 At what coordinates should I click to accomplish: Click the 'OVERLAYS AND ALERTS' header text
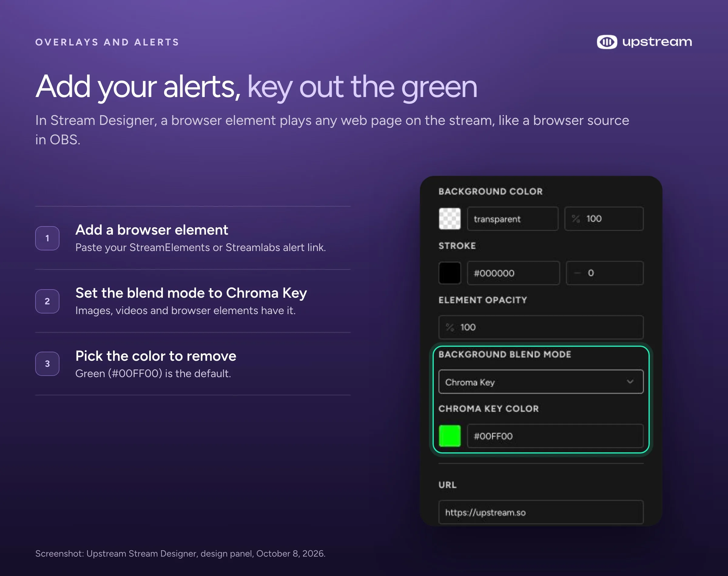(107, 42)
